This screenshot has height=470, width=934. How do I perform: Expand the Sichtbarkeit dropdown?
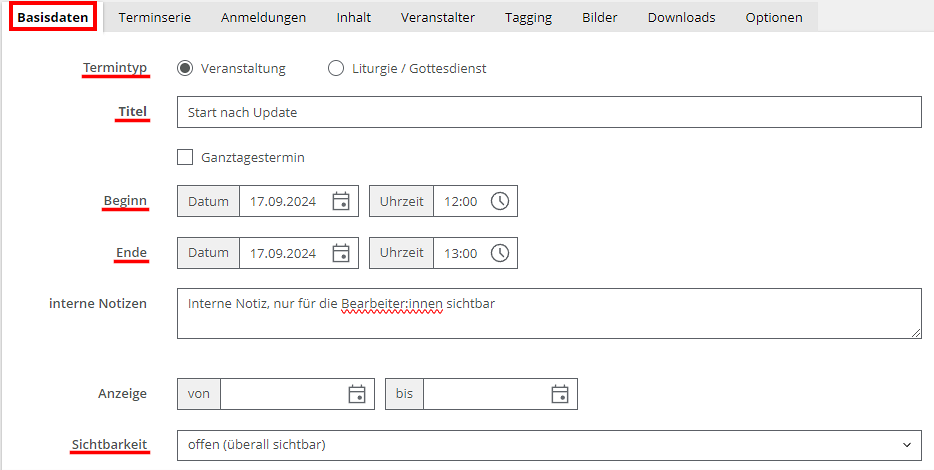548,444
